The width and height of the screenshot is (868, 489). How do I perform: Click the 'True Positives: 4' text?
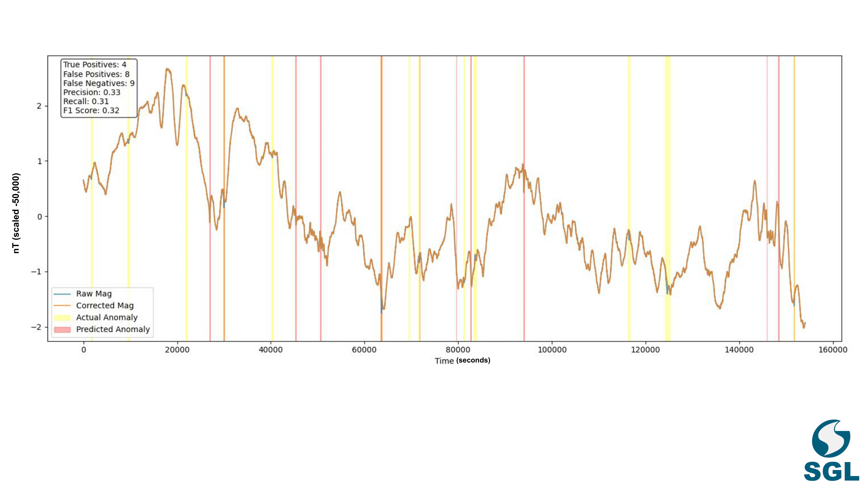pyautogui.click(x=95, y=65)
